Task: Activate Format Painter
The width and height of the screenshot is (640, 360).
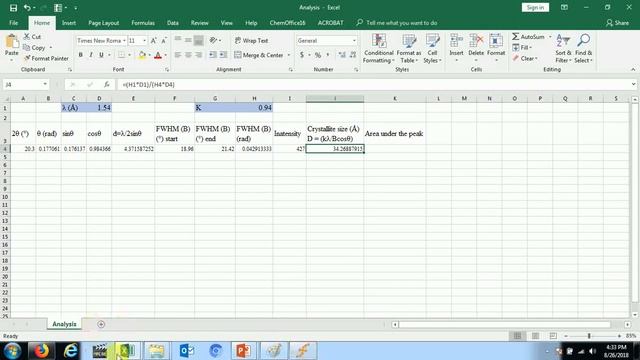Action: coord(46,58)
